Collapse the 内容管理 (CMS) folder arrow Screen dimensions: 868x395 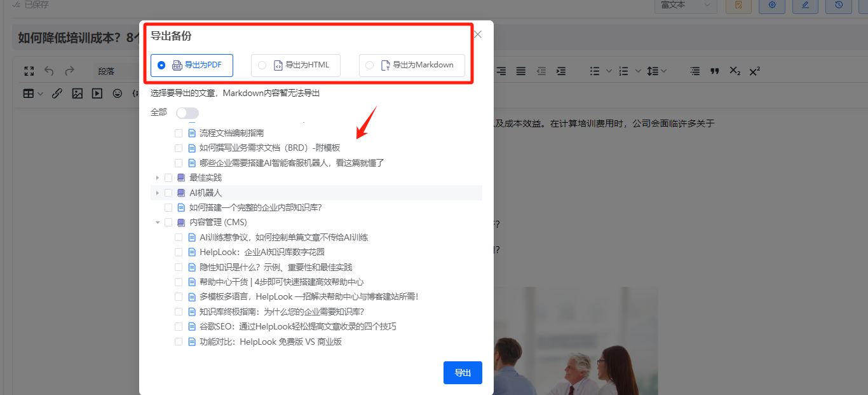point(158,223)
